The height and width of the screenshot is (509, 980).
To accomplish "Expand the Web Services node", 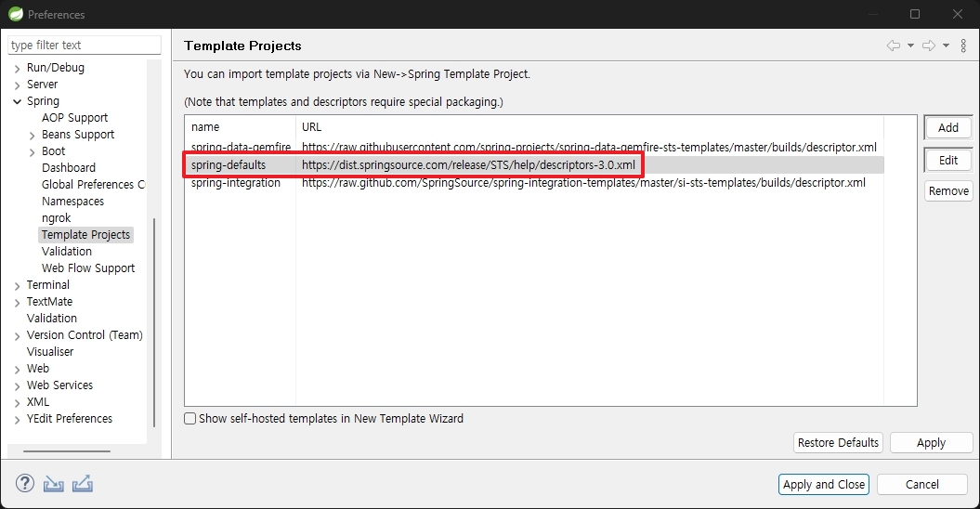I will pyautogui.click(x=18, y=386).
